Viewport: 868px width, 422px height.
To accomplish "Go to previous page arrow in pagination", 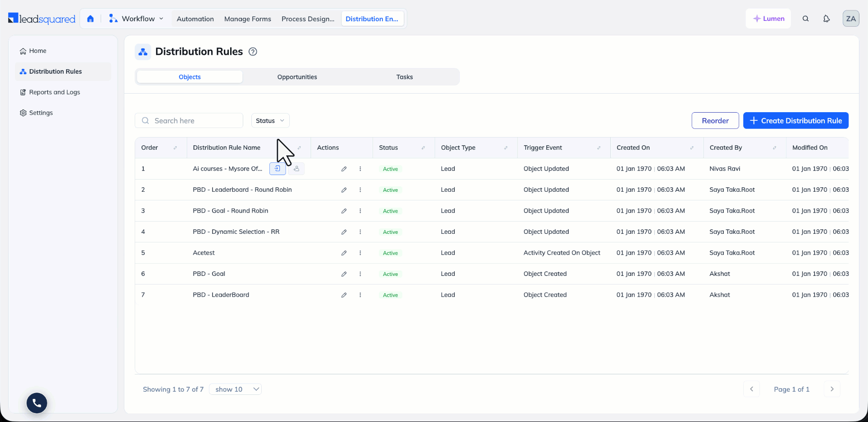I will (x=751, y=389).
